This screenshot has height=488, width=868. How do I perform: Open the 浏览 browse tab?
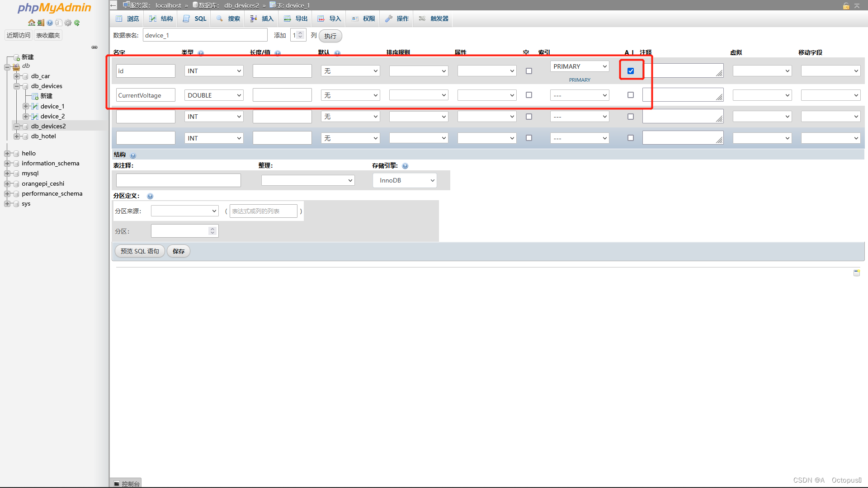127,19
